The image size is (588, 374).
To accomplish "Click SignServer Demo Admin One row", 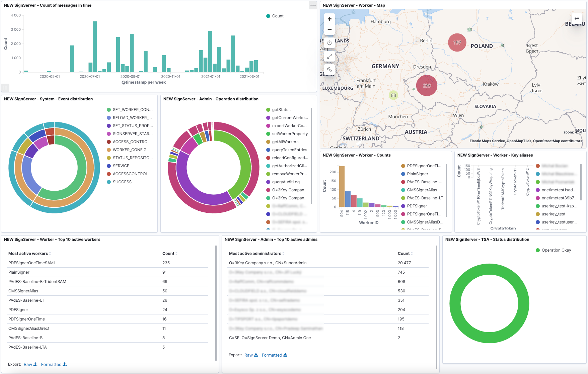I will (x=328, y=338).
